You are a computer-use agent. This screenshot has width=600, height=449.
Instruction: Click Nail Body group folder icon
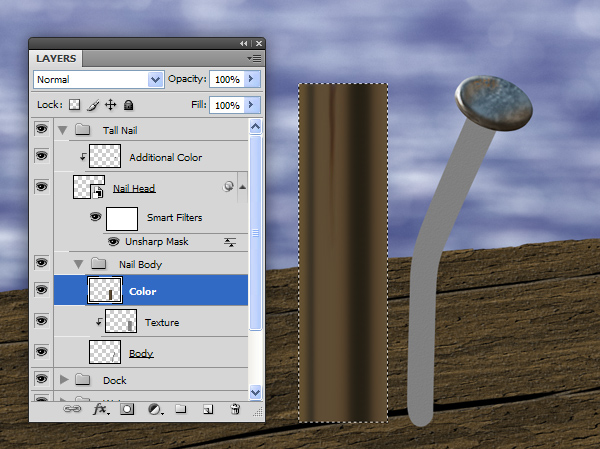(99, 263)
